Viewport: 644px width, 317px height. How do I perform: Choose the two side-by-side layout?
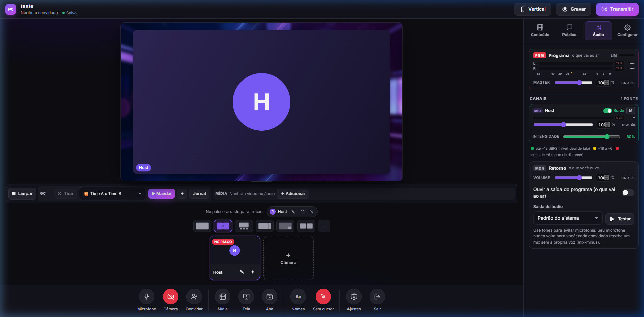click(306, 226)
